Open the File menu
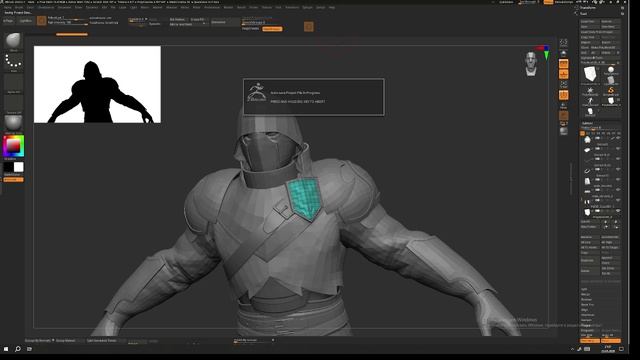This screenshot has height=360, width=640. [x=113, y=7]
